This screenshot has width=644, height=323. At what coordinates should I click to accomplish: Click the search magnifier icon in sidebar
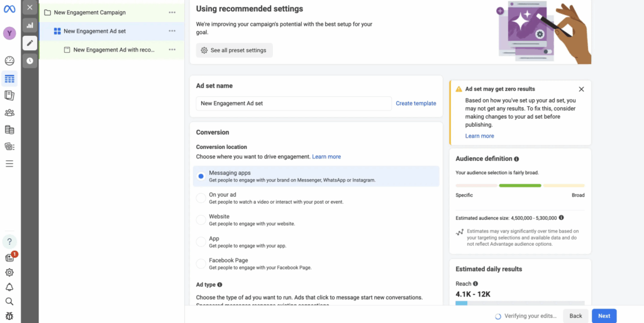pyautogui.click(x=9, y=302)
